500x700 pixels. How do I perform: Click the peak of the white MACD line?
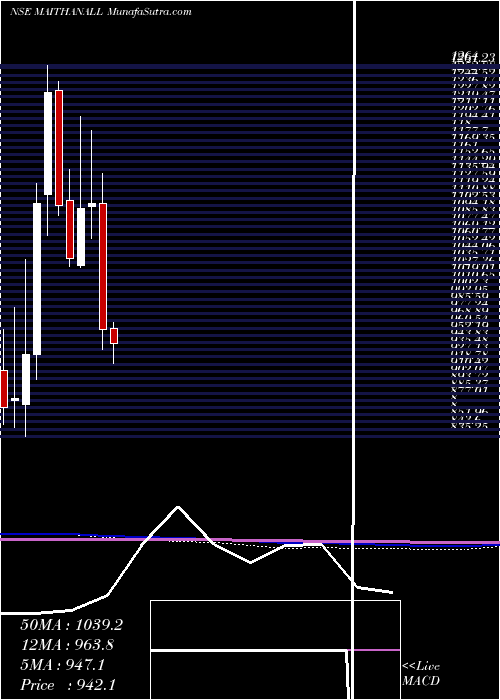click(178, 507)
